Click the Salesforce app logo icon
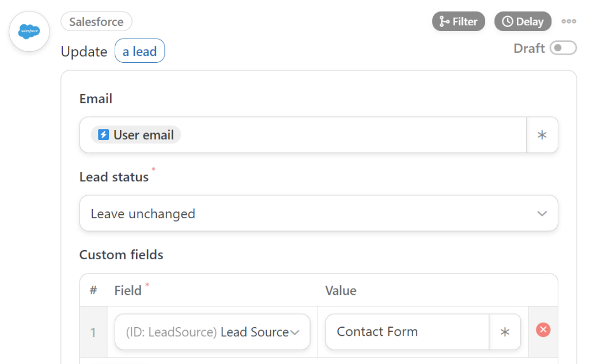 click(29, 31)
